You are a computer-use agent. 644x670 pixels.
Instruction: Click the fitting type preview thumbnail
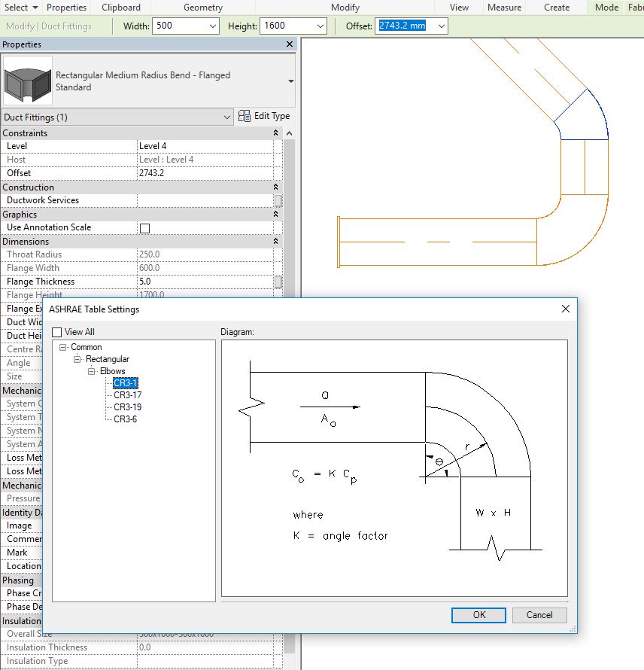(x=28, y=81)
